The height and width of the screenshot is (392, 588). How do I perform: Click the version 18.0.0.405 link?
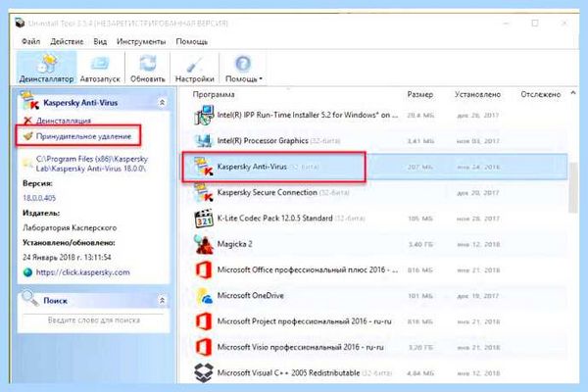(x=39, y=198)
